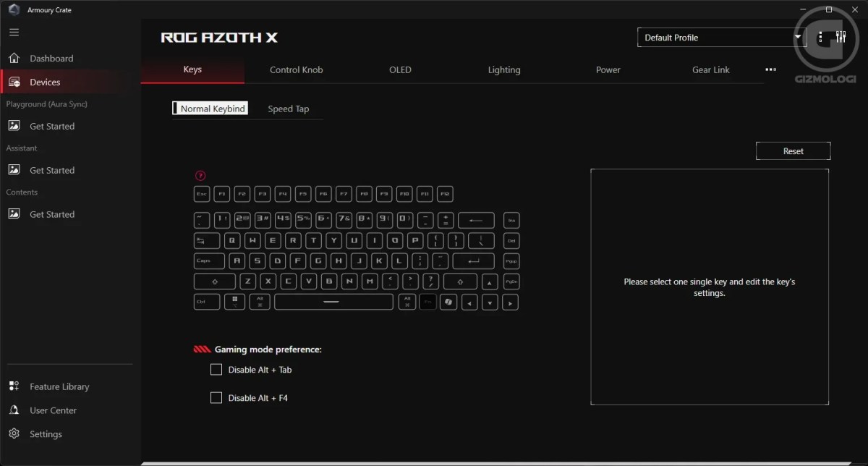Open the Dashboard page from the sidebar

51,59
